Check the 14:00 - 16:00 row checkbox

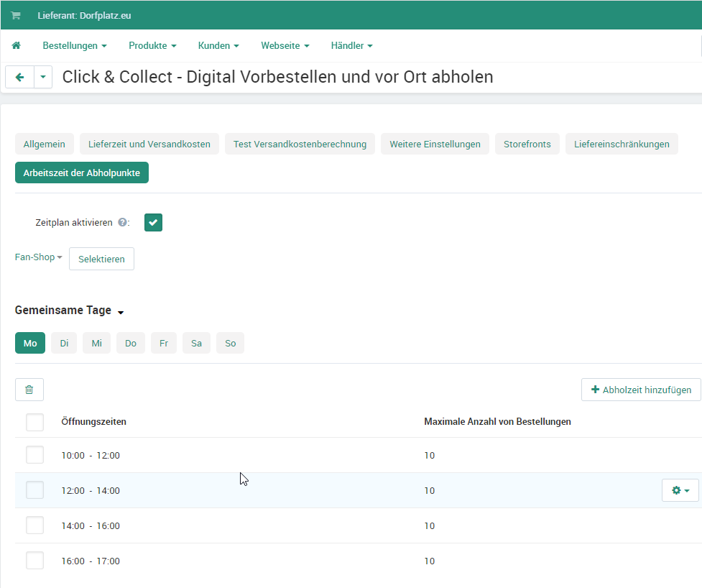pos(34,525)
